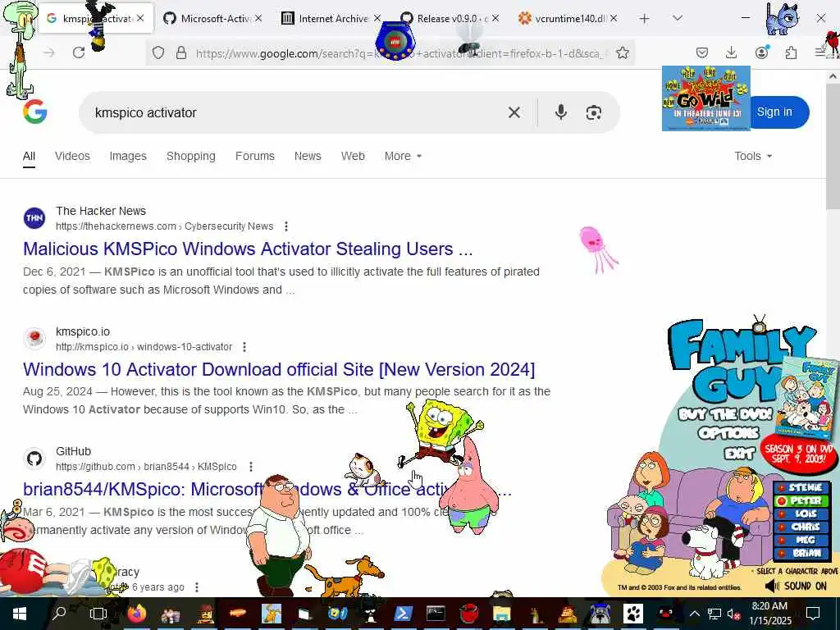This screenshot has height=630, width=840.
Task: Open the list all tabs chevron
Action: tap(678, 18)
